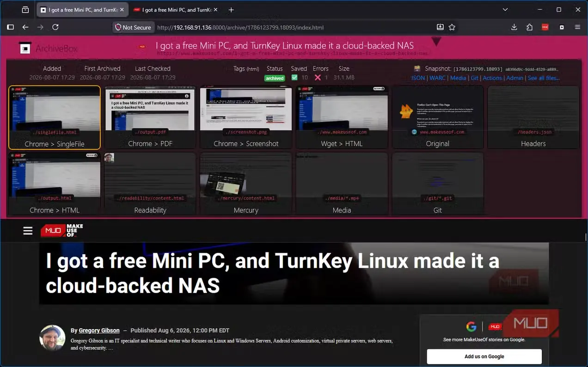Open the Media link in snapshot links
This screenshot has width=588, height=367.
tap(458, 78)
